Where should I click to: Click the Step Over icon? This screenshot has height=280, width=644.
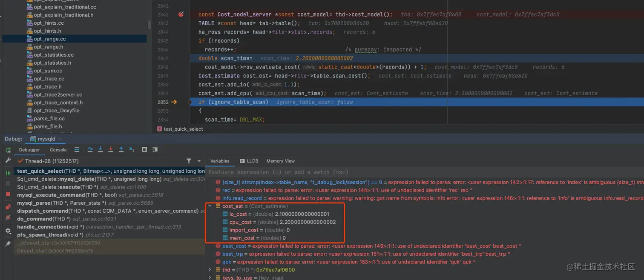click(x=90, y=149)
